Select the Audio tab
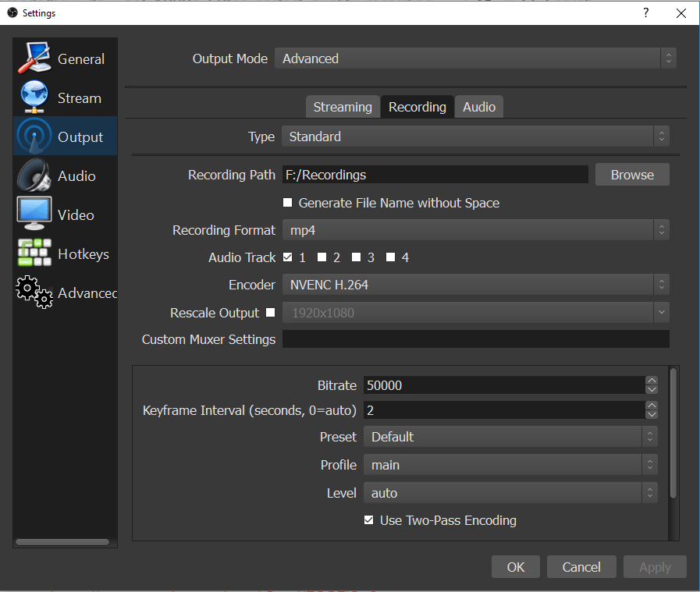 pyautogui.click(x=478, y=106)
